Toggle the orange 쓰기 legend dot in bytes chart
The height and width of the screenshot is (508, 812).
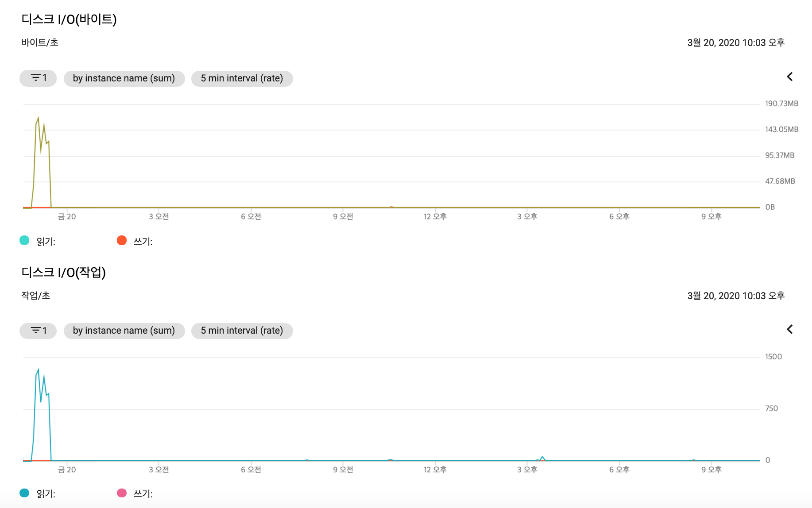point(122,240)
